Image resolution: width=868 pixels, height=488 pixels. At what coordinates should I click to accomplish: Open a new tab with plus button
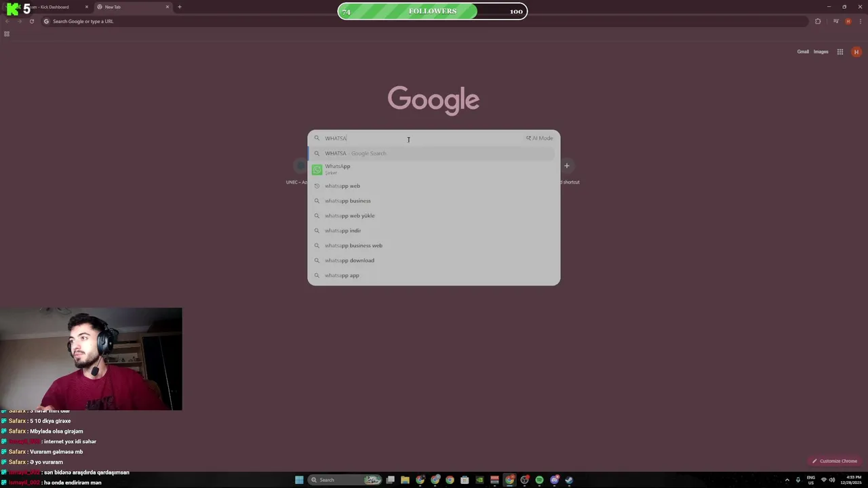tap(179, 7)
